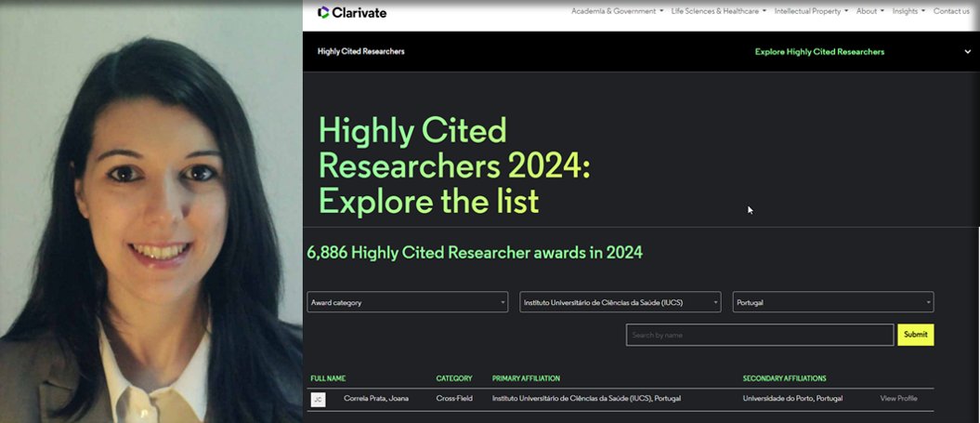Viewport: 980px width, 423px height.
Task: Click the SECONDARY AFFILIATIONS column header
Action: click(x=784, y=378)
